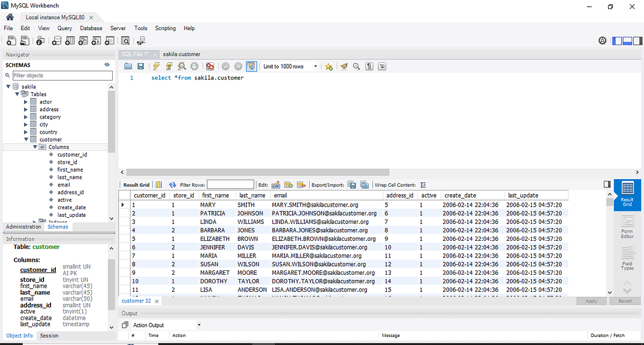Click the create new stored procedure icon
This screenshot has width=644, height=345.
pos(97,40)
